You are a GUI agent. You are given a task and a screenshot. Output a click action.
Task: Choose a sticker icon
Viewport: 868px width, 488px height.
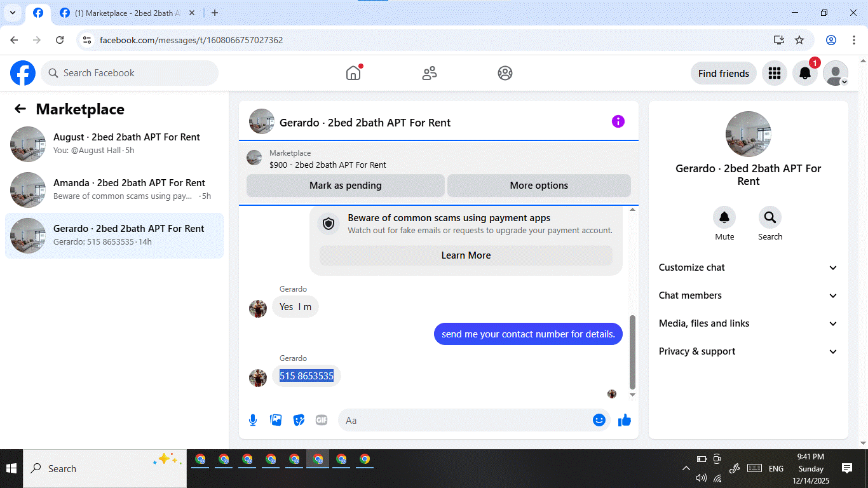click(299, 420)
